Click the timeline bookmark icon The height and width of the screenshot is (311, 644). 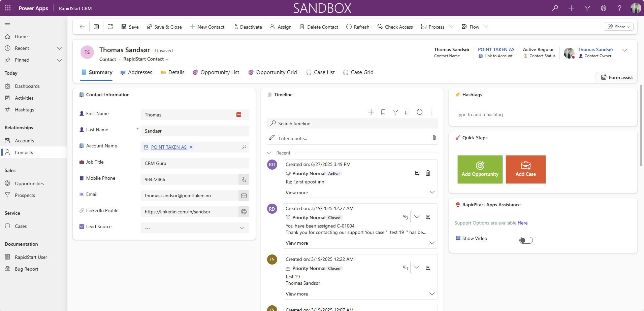coord(383,112)
